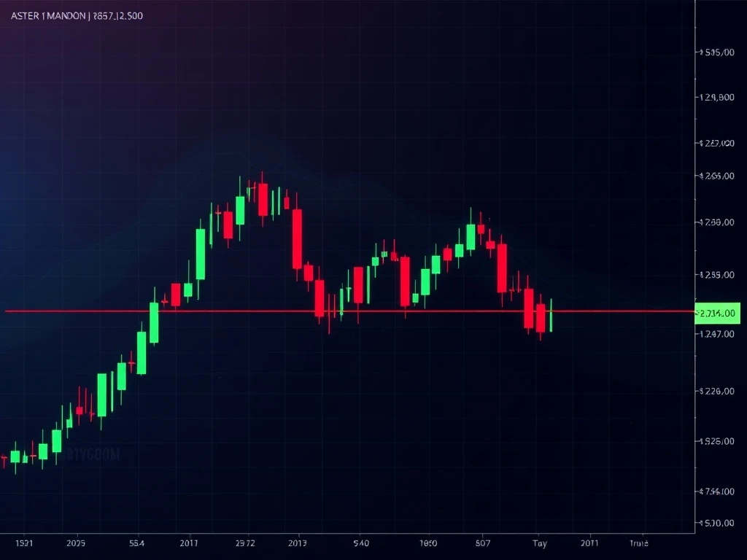Click the green 2,714.00 price tag
Viewport: 747px width, 560px height.
tap(716, 314)
